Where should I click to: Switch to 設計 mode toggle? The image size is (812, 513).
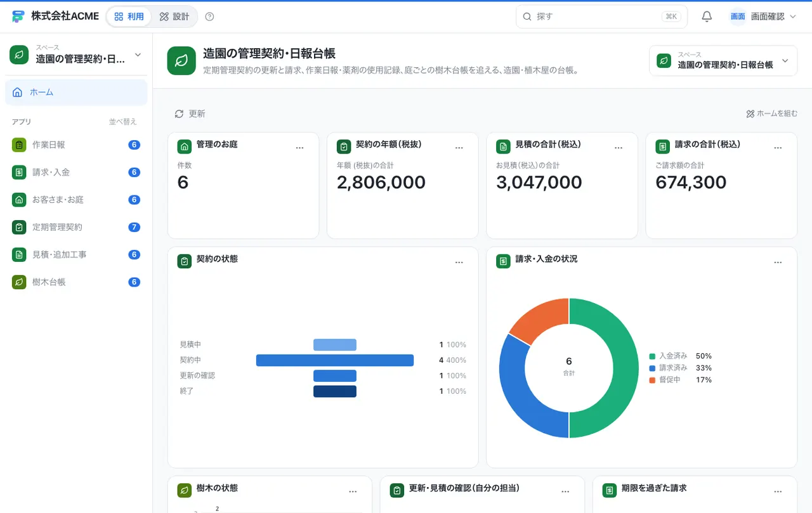pyautogui.click(x=174, y=16)
